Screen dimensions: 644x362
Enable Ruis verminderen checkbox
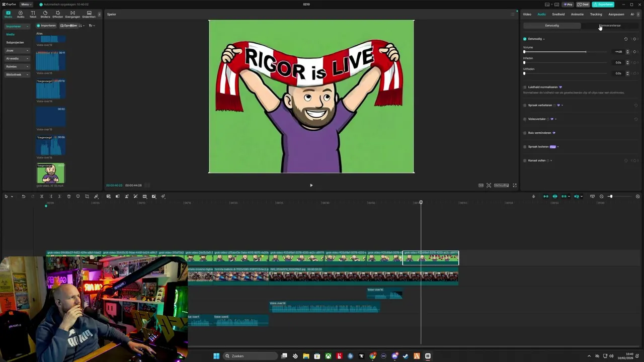pyautogui.click(x=525, y=133)
